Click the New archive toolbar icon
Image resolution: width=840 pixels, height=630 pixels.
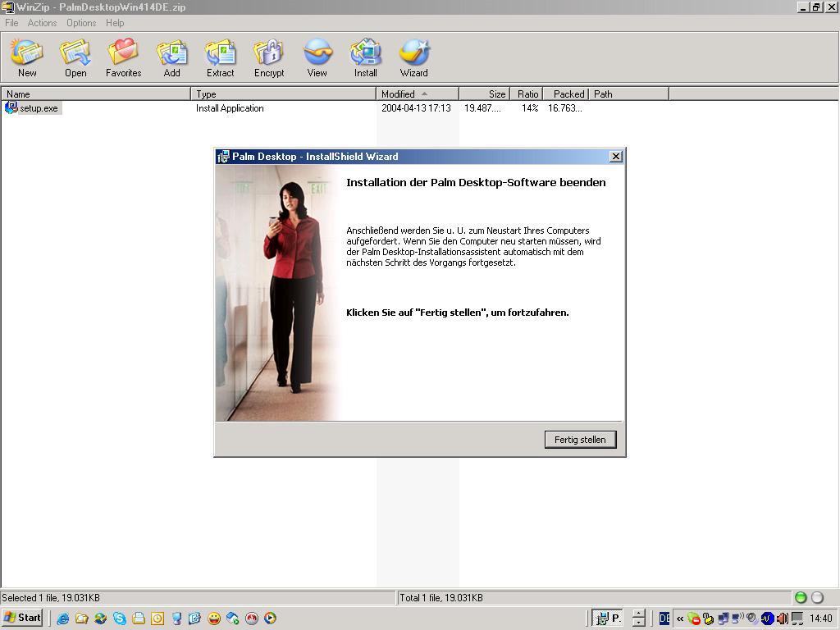pos(27,58)
